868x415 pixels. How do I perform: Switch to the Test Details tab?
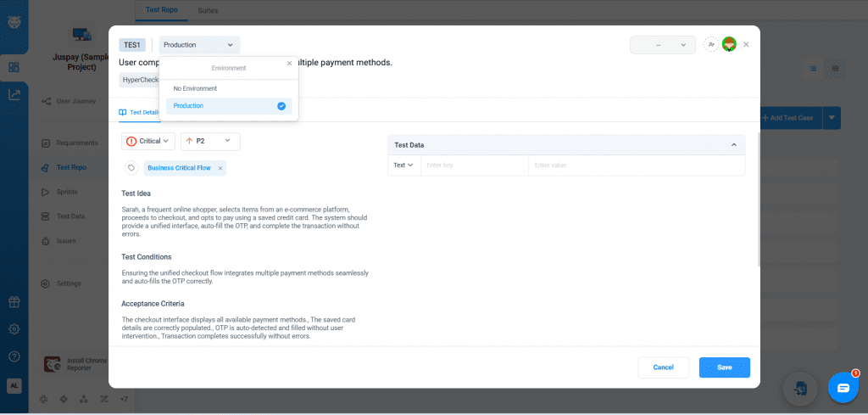[x=139, y=112]
